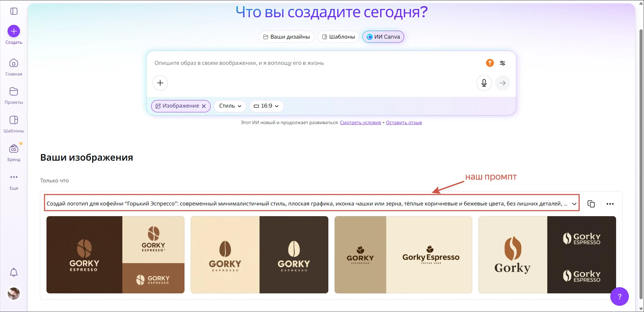644x312 pixels.
Task: Open fourth thumbnail with serif Gorky logo
Action: point(547,255)
